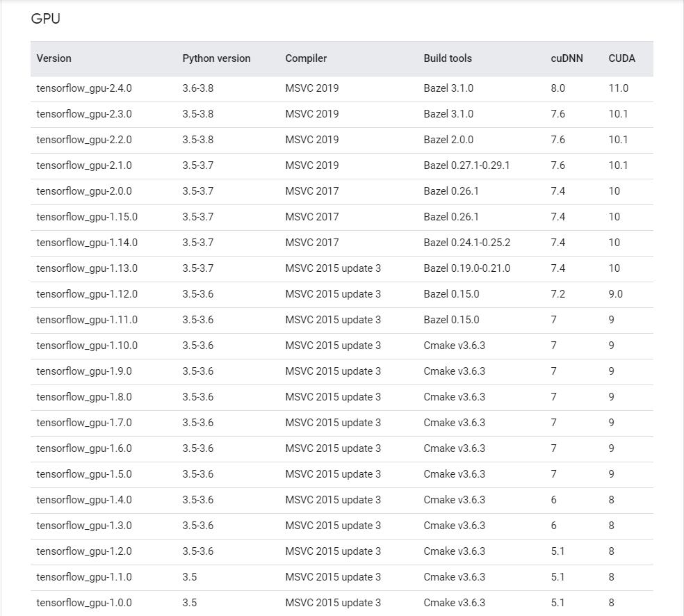Screen dimensions: 684x616
Task: Click Bazel 3.1.0 in the 2.4.0 row
Action: coord(448,88)
